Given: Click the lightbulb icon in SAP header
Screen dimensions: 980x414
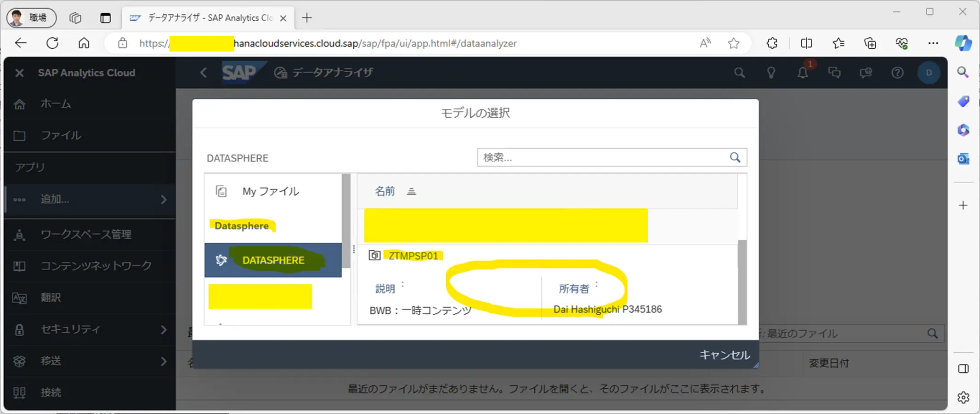Looking at the screenshot, I should click(x=771, y=73).
